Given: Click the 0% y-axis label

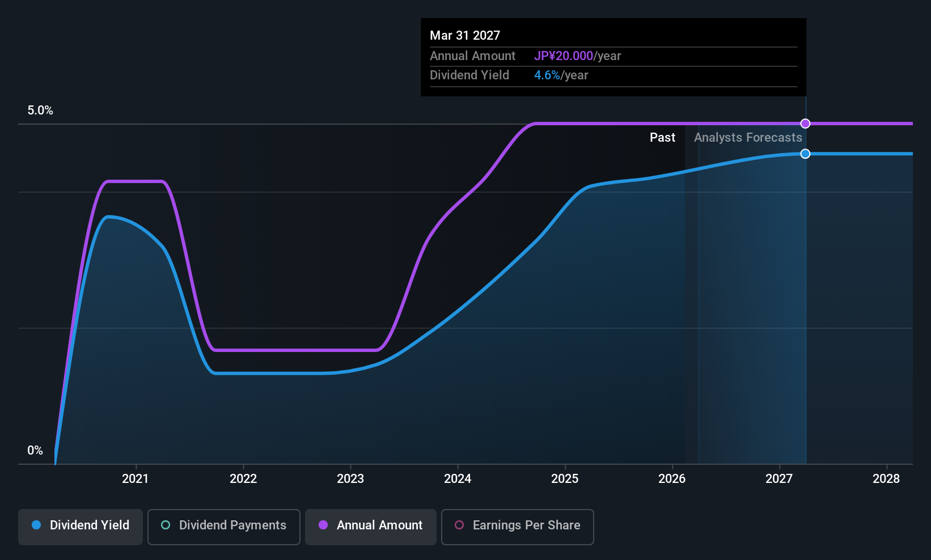Looking at the screenshot, I should 35,451.
